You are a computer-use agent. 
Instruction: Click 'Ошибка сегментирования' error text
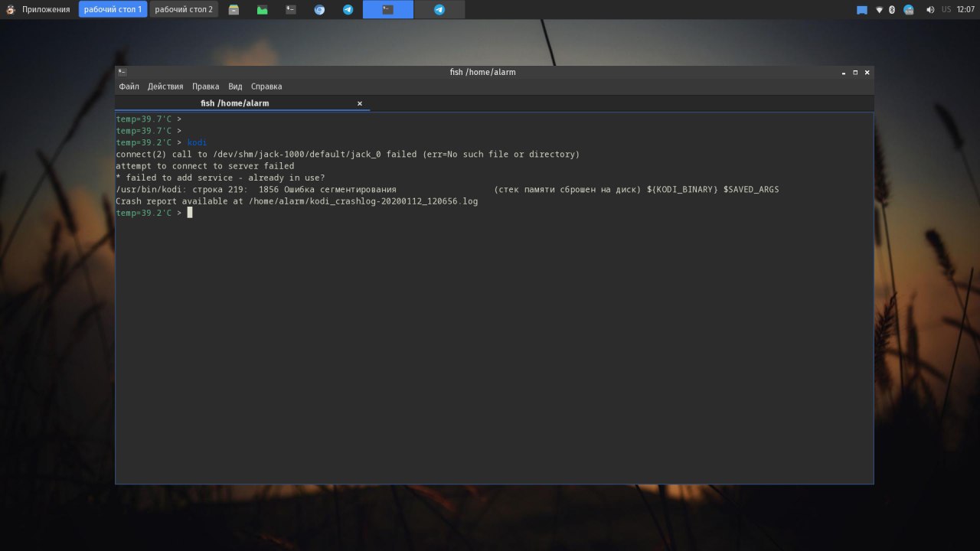(340, 189)
